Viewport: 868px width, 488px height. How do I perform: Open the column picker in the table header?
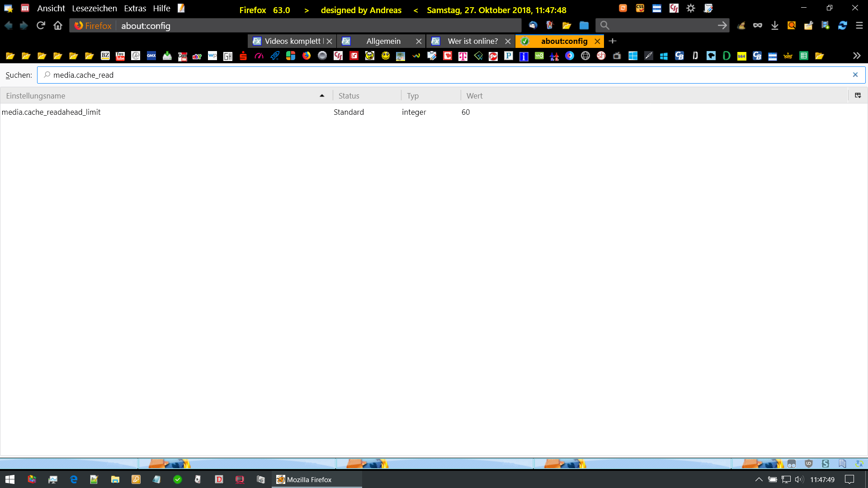[x=858, y=95]
